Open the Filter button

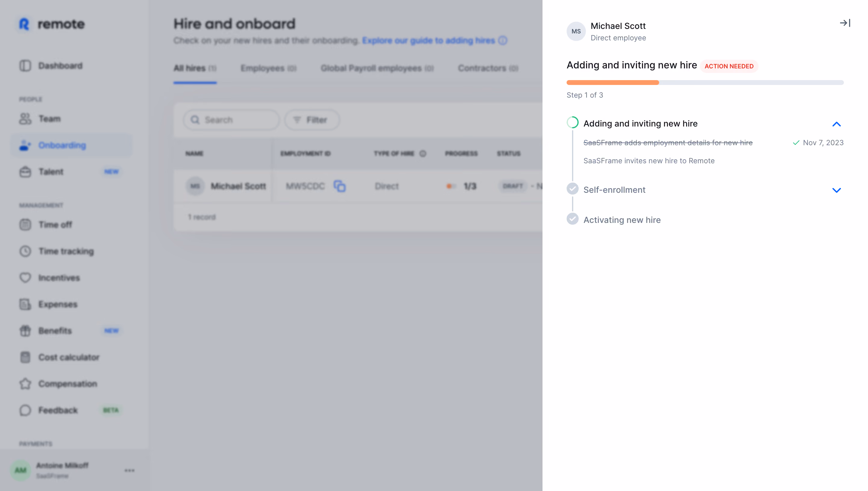(312, 120)
